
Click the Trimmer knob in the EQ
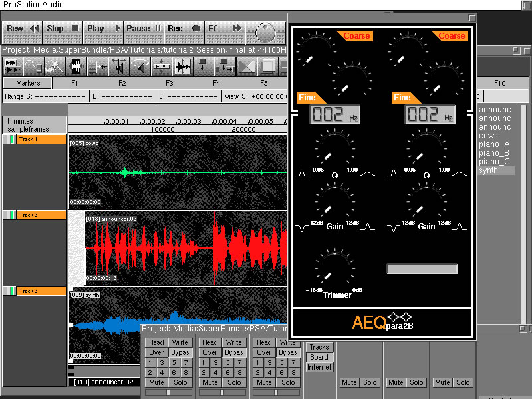pos(335,268)
